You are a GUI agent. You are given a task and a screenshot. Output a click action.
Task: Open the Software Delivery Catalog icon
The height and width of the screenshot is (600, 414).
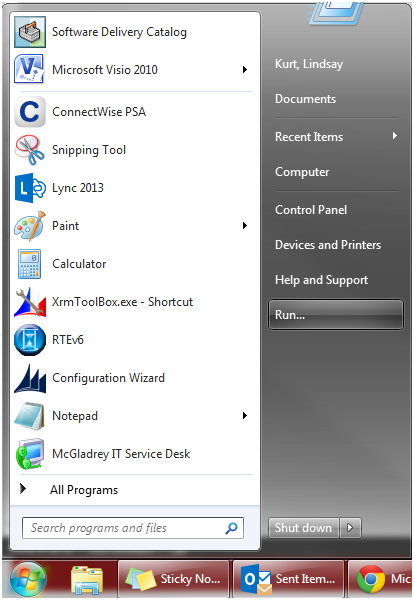coord(30,32)
